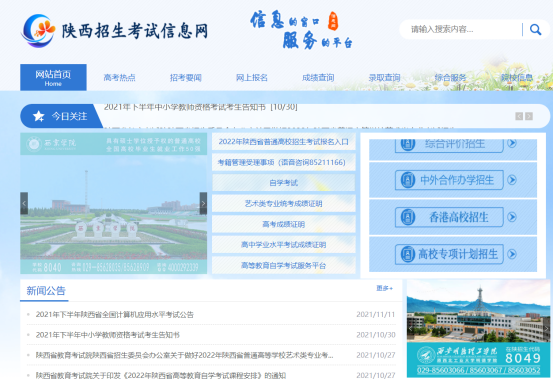Show previous 今日关注 ticker item
Viewport: 554px width, 382px height.
519,116
